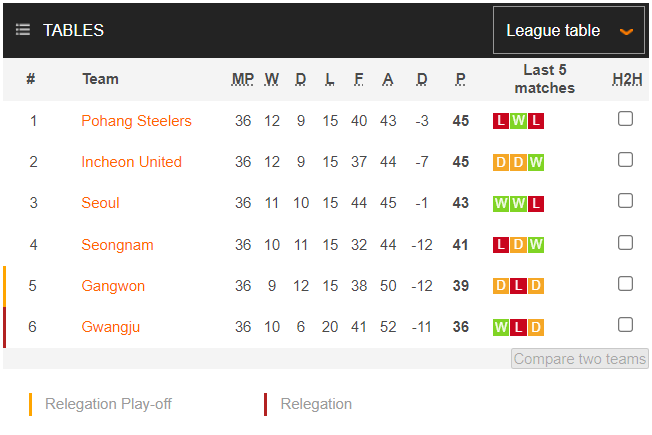652x435 pixels.
Task: Select the H2H checkbox for Gwangju
Action: (625, 325)
